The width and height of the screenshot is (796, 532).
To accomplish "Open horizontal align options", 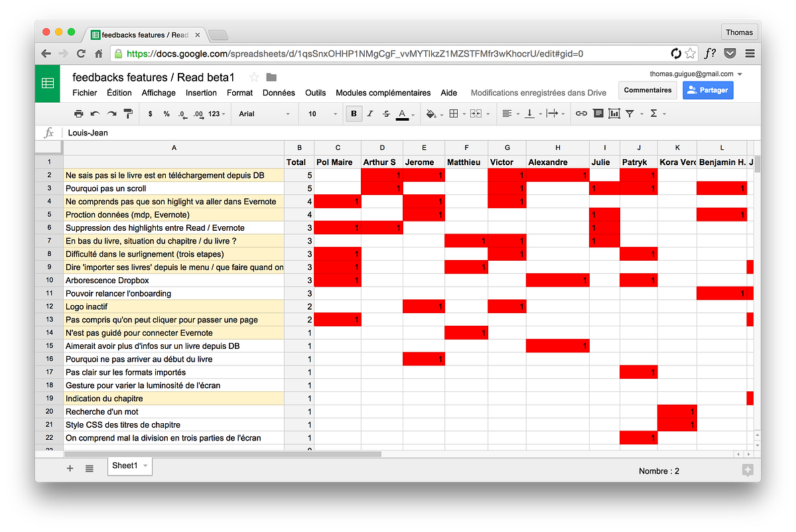I will (x=509, y=114).
